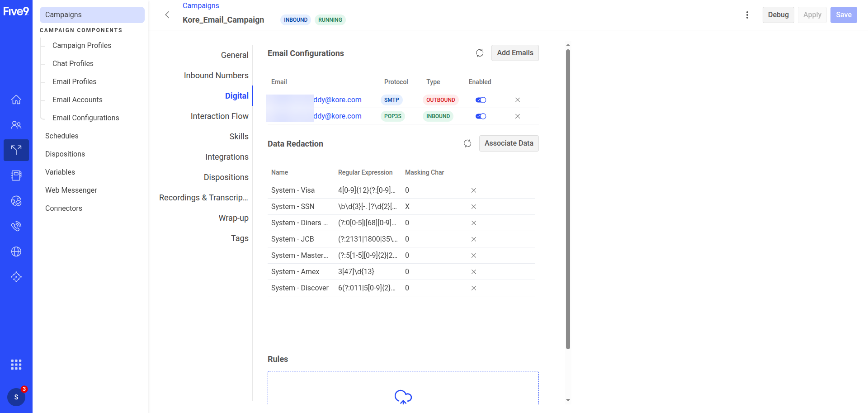Open the Users icon in sidebar

coord(16,125)
